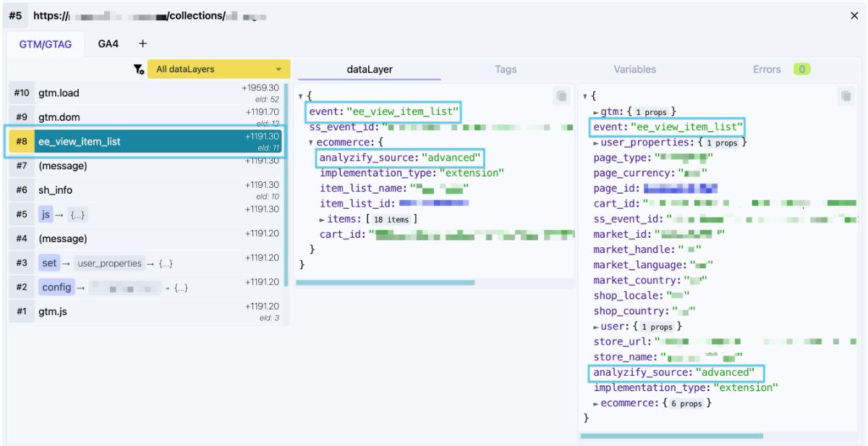868x446 pixels.
Task: Open the Tags tab
Action: 506,69
